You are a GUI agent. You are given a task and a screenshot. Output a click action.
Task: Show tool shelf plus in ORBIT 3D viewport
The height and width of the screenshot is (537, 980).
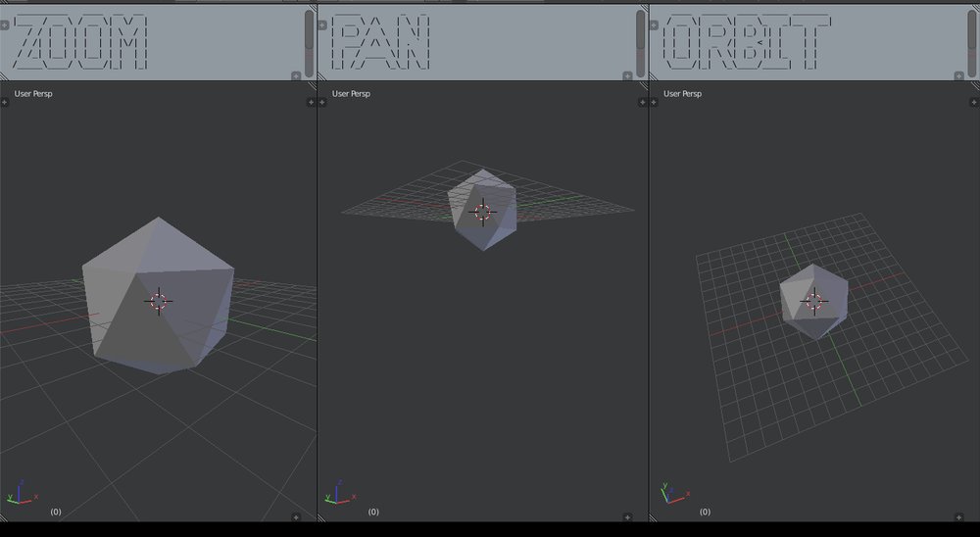pyautogui.click(x=654, y=102)
